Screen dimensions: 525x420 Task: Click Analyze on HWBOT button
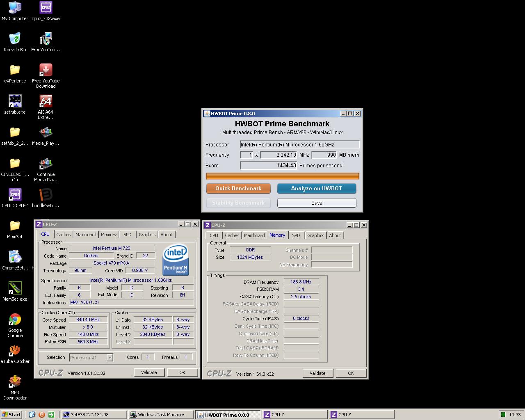tap(317, 188)
